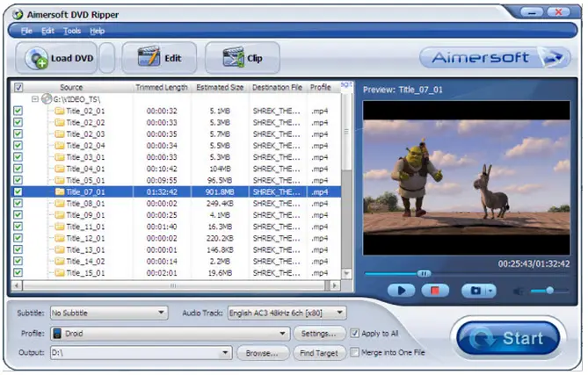Take a snapshot with camera icon
The width and height of the screenshot is (588, 375).
475,291
